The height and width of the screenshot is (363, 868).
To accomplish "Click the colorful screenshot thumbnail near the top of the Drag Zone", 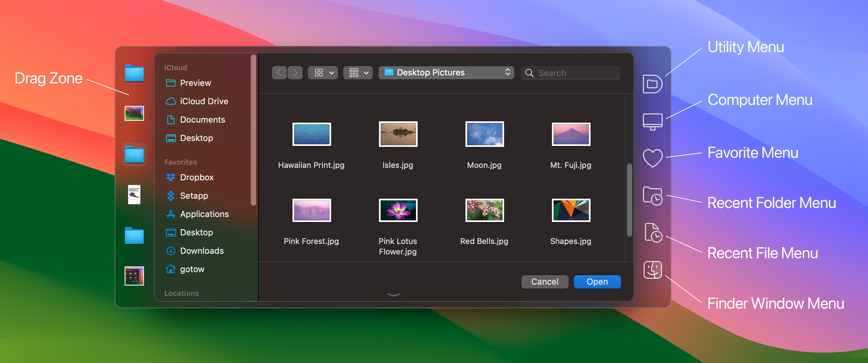I will [134, 113].
